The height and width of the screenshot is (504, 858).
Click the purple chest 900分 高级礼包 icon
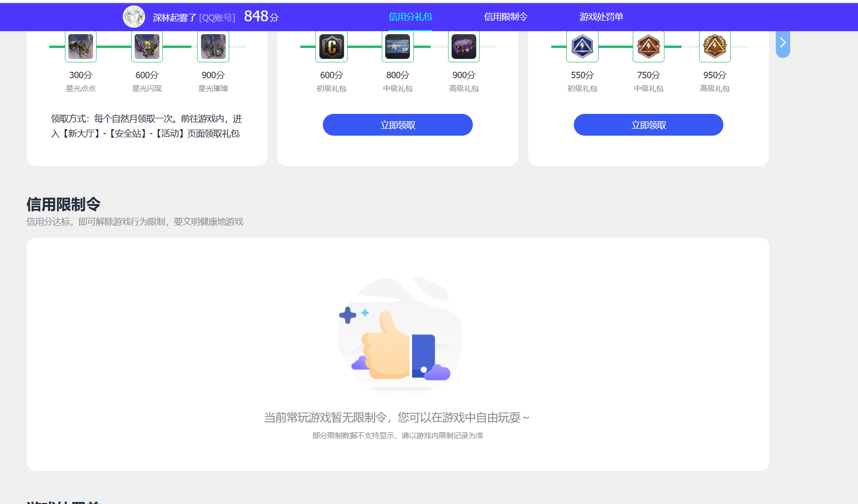coord(464,47)
